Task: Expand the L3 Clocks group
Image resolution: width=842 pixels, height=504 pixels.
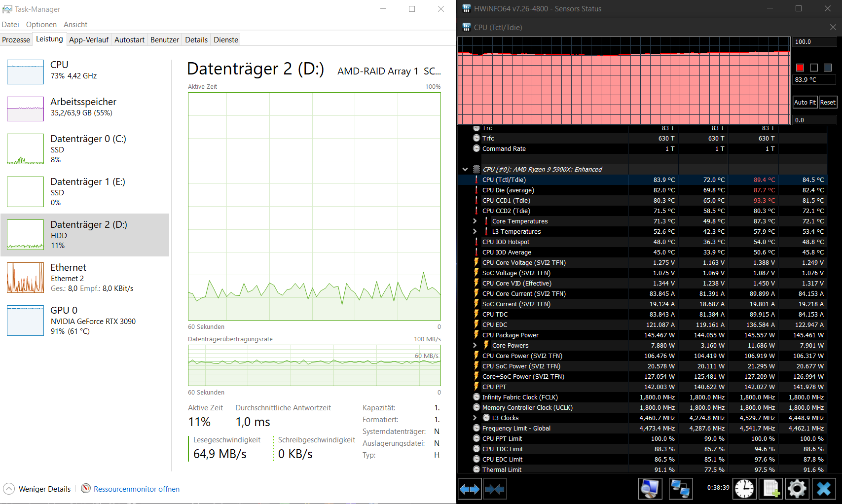Action: tap(475, 418)
